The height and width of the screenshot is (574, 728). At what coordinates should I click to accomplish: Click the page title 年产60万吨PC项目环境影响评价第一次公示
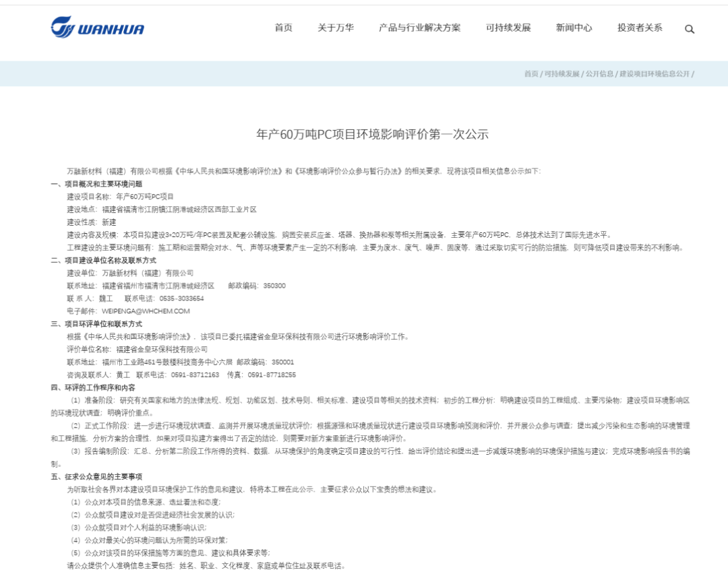click(x=372, y=134)
